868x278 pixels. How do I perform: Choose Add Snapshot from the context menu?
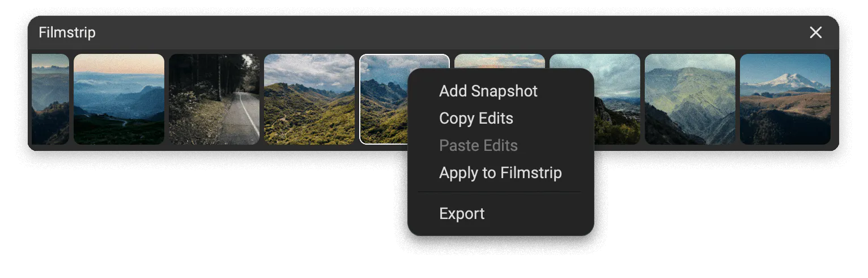coord(488,91)
